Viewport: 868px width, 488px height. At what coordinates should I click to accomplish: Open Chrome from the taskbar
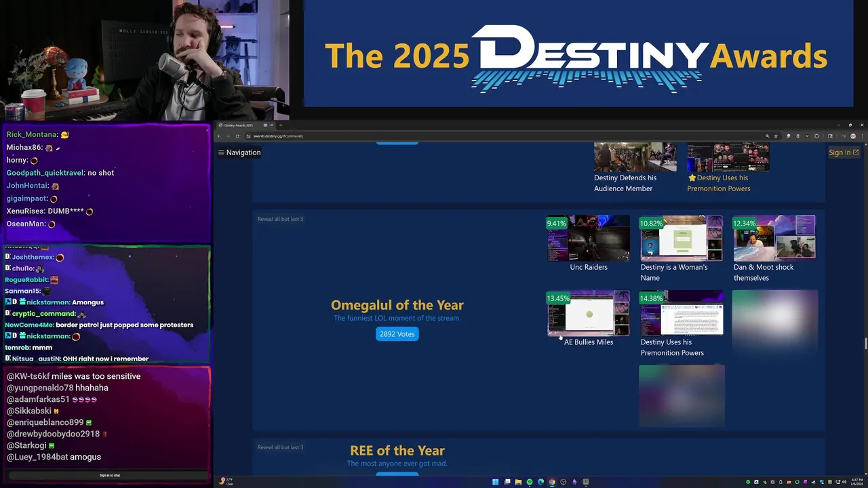[552, 482]
